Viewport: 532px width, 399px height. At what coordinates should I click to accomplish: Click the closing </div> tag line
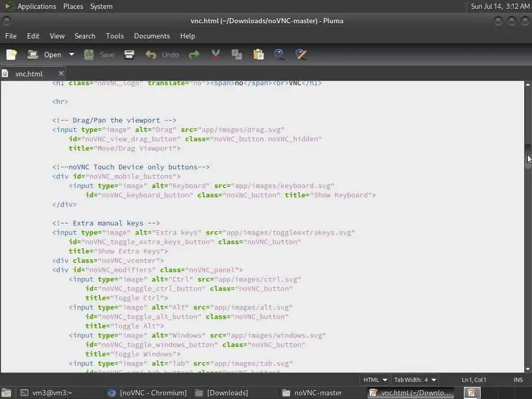(x=64, y=205)
